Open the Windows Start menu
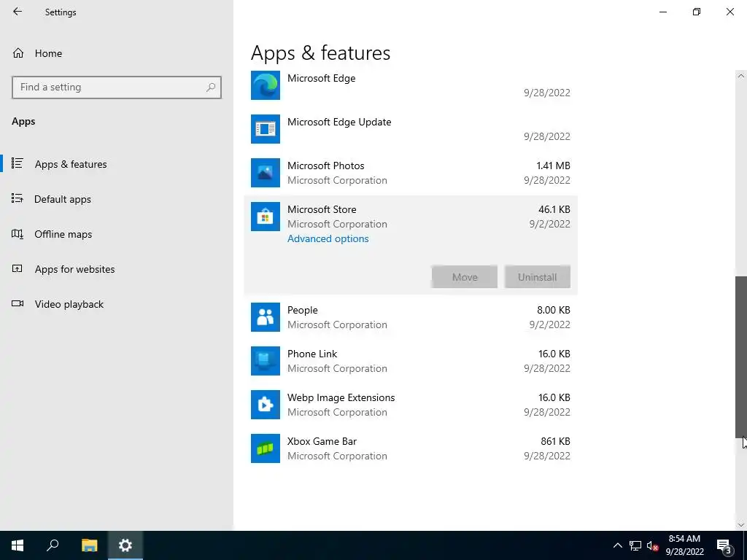Viewport: 747px width, 560px height. 18,545
